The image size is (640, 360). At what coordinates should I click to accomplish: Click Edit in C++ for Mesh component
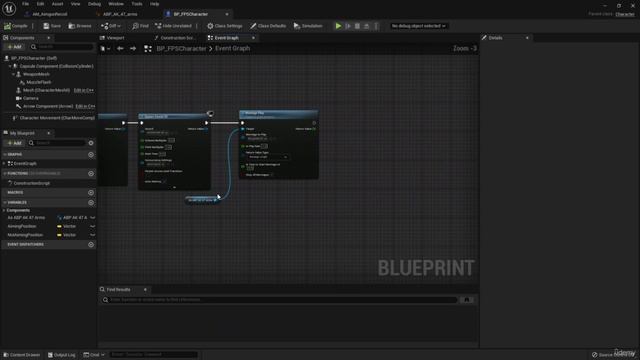(84, 90)
